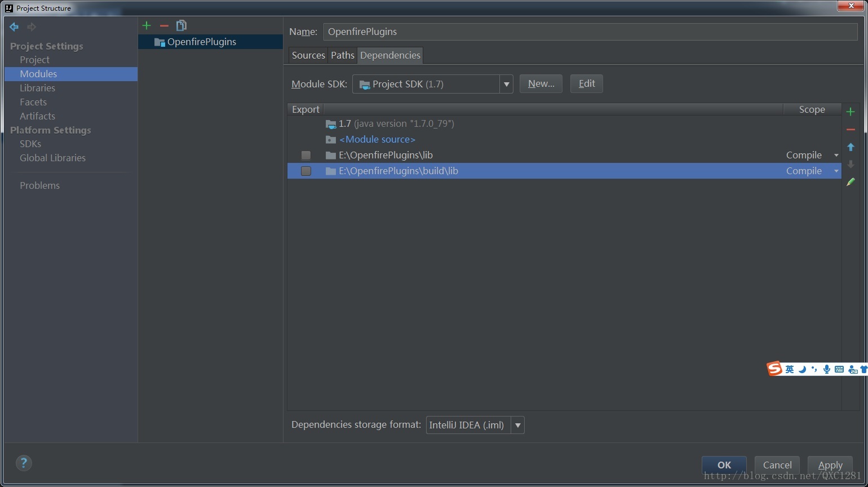
Task: Edit dependency with the pencil icon
Action: coord(851,182)
